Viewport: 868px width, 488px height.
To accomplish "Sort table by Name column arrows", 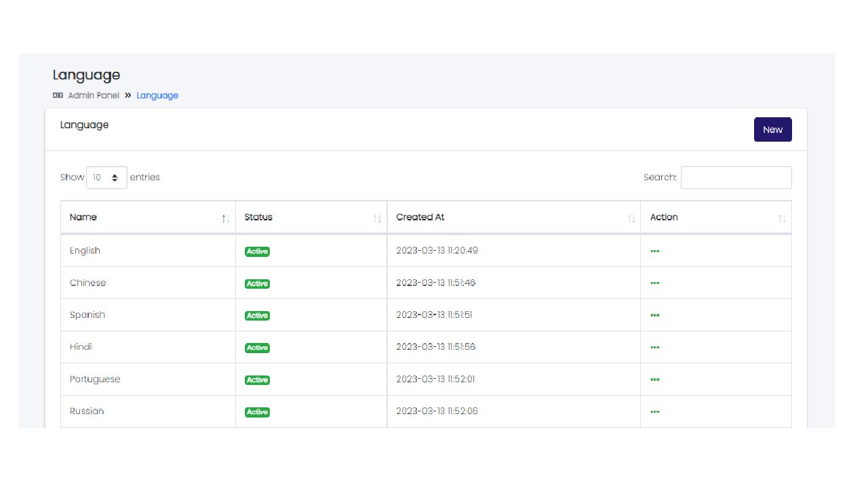I will point(225,218).
